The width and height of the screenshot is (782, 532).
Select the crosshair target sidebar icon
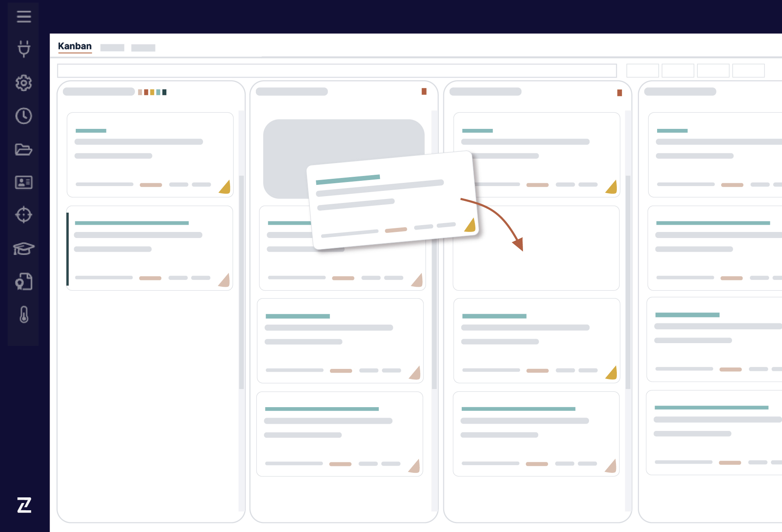24,215
